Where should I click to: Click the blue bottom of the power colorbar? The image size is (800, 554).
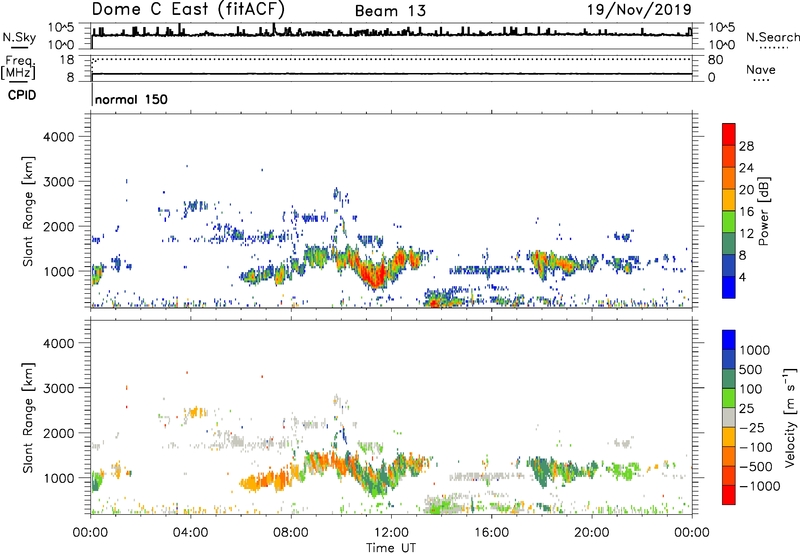coord(729,287)
